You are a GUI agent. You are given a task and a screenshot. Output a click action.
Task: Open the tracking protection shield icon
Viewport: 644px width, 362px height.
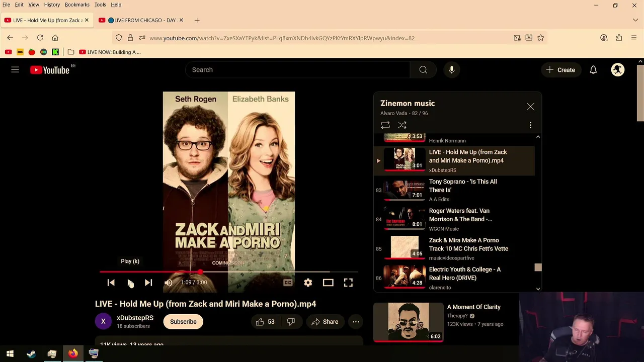119,38
